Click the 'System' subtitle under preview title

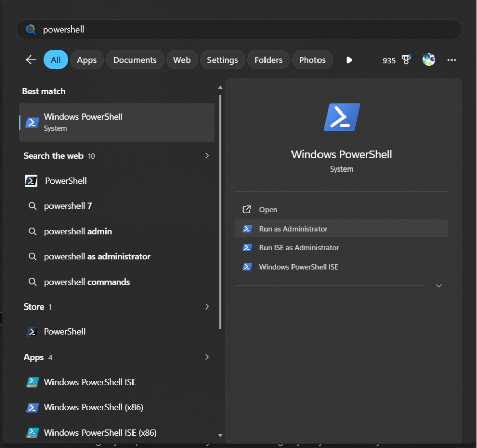(x=341, y=169)
